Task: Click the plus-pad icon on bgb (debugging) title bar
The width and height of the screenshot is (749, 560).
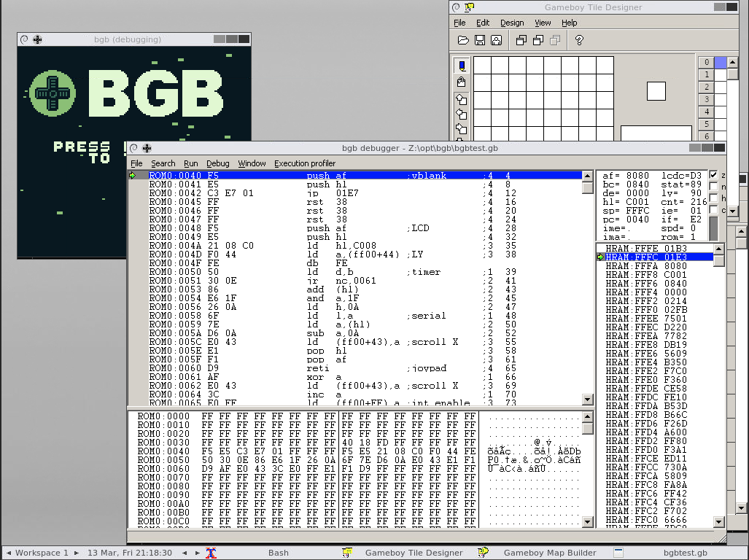Action: [x=37, y=39]
